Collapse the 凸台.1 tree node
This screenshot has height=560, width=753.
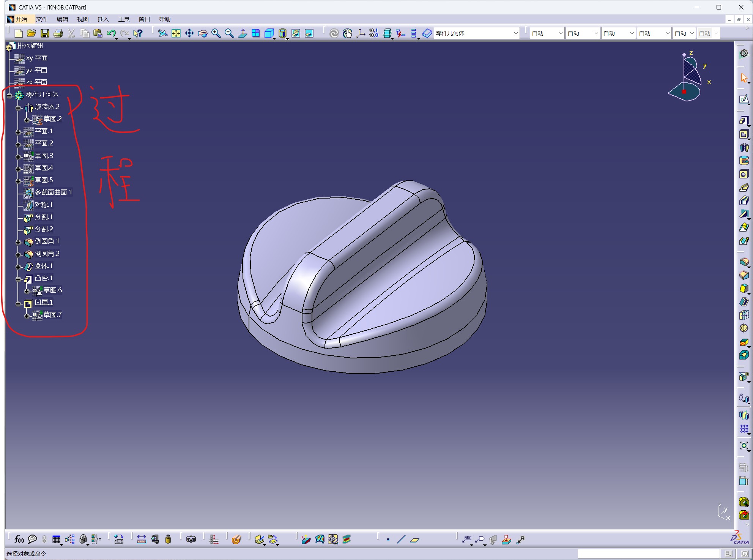(18, 279)
